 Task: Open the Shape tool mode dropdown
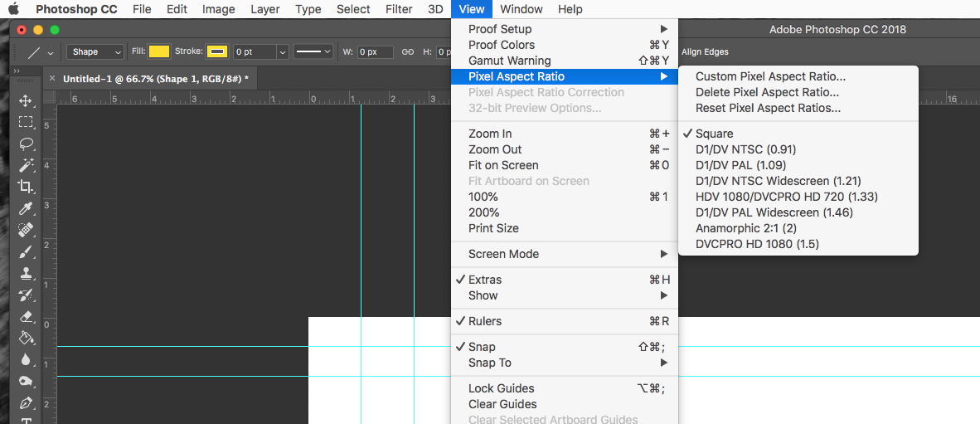95,52
